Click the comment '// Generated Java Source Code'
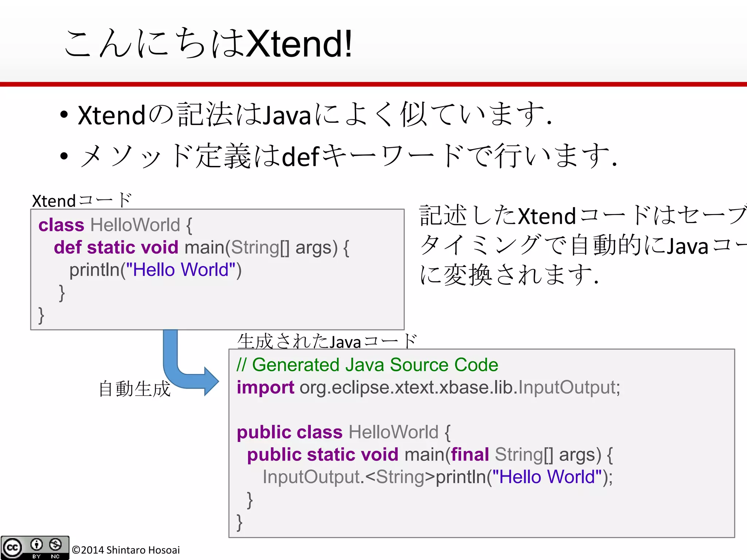Screen dimensions: 747x560 pos(367,365)
